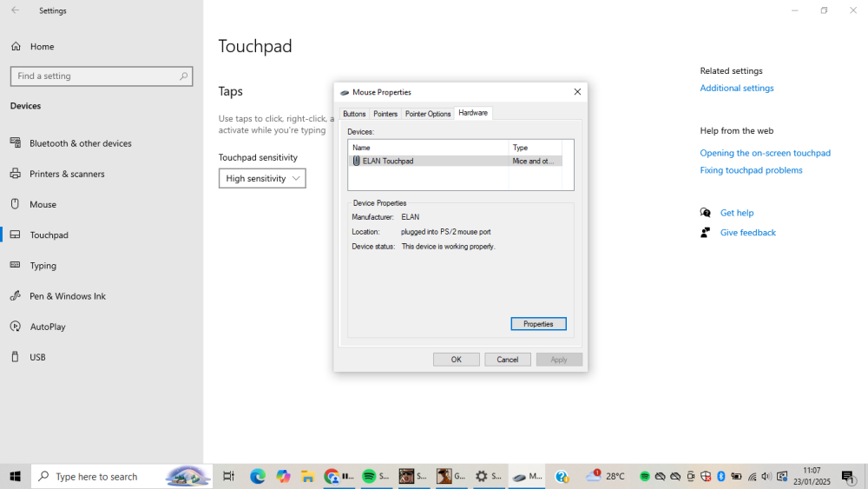This screenshot has width=868, height=489.
Task: Open volume control in tray
Action: (x=766, y=476)
